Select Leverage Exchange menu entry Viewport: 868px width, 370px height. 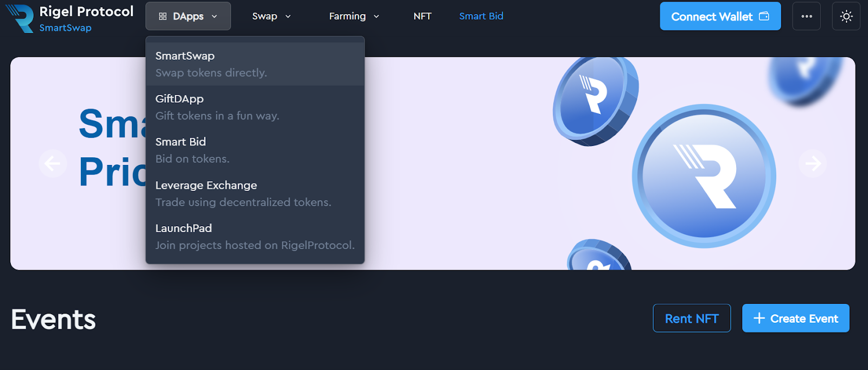click(x=255, y=194)
